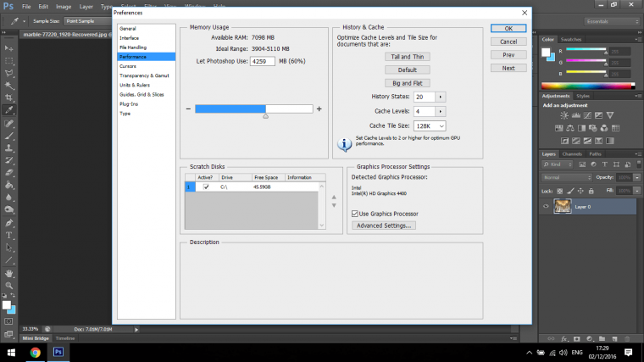Select the Zoom tool
This screenshot has width=644, height=362.
tap(8, 285)
